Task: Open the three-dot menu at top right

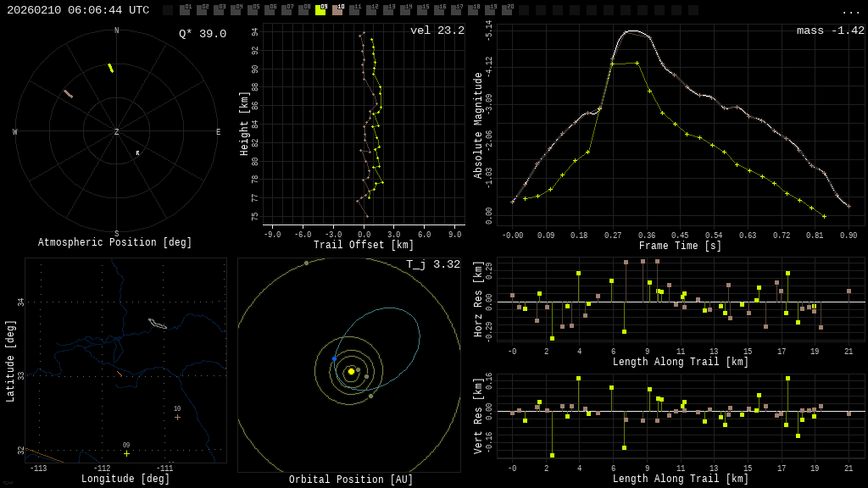Action: [x=850, y=11]
